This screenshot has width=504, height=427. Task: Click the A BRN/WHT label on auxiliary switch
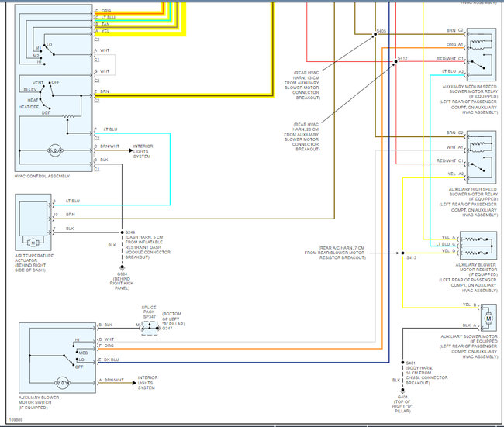point(111,380)
